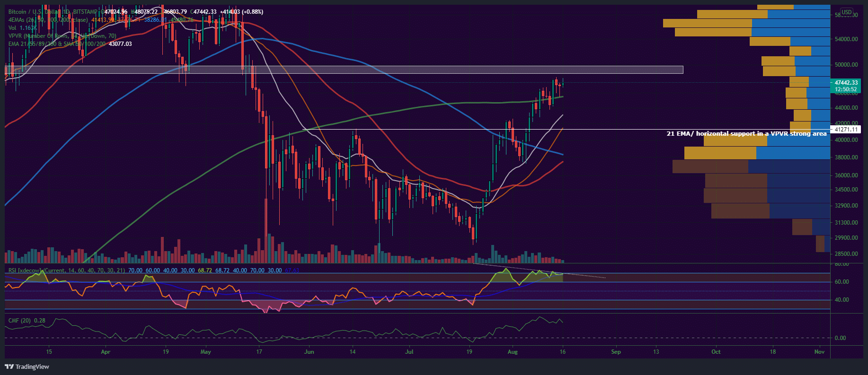868x375 pixels.
Task: Click the TradingView logo
Action: point(27,366)
